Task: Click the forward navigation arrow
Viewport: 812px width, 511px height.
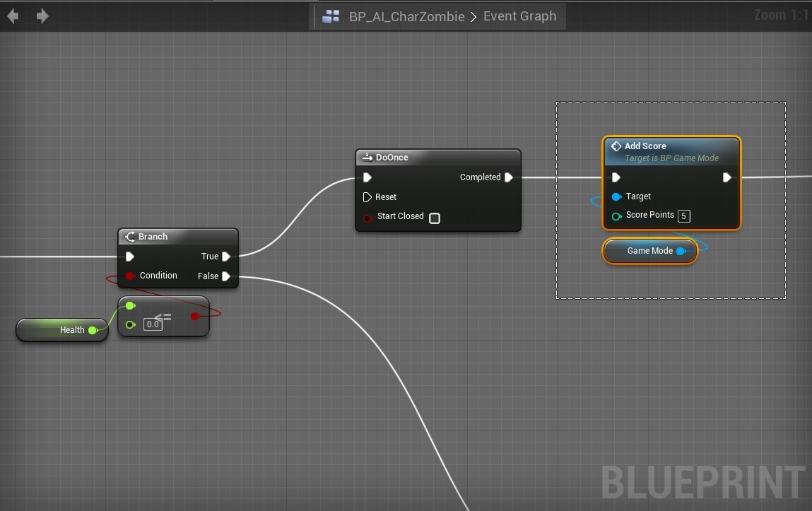Action: [42, 16]
